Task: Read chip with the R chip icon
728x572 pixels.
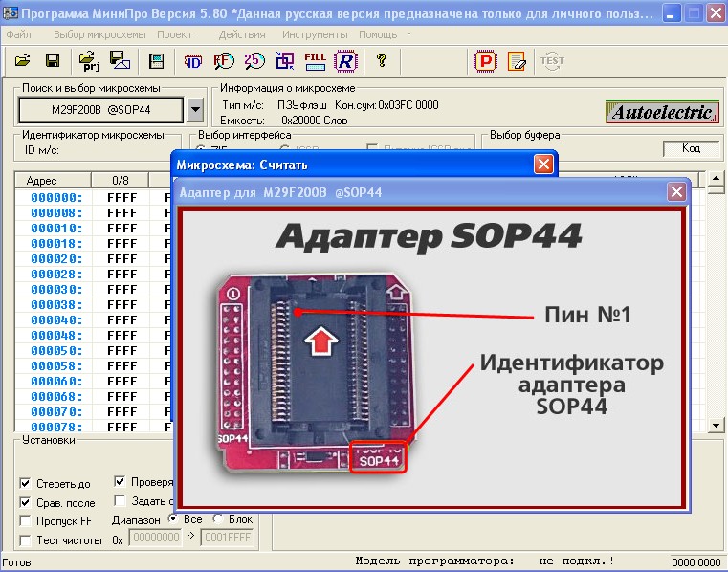Action: click(346, 61)
